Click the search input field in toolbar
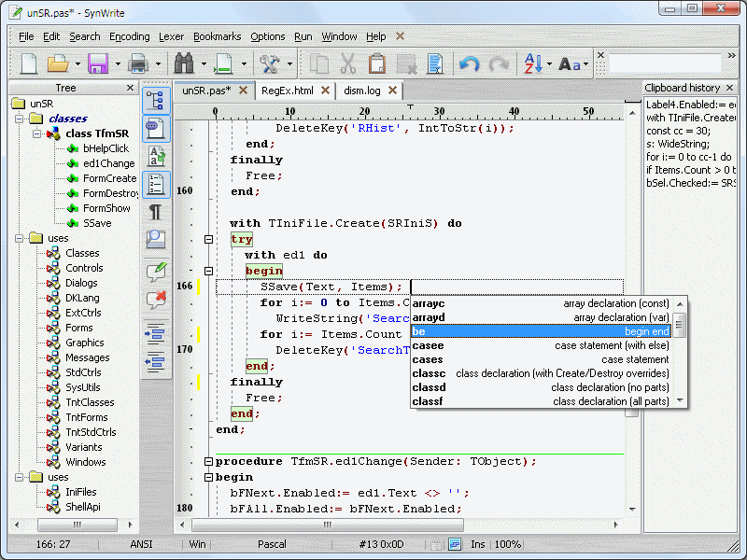This screenshot has width=747, height=560. (x=665, y=63)
